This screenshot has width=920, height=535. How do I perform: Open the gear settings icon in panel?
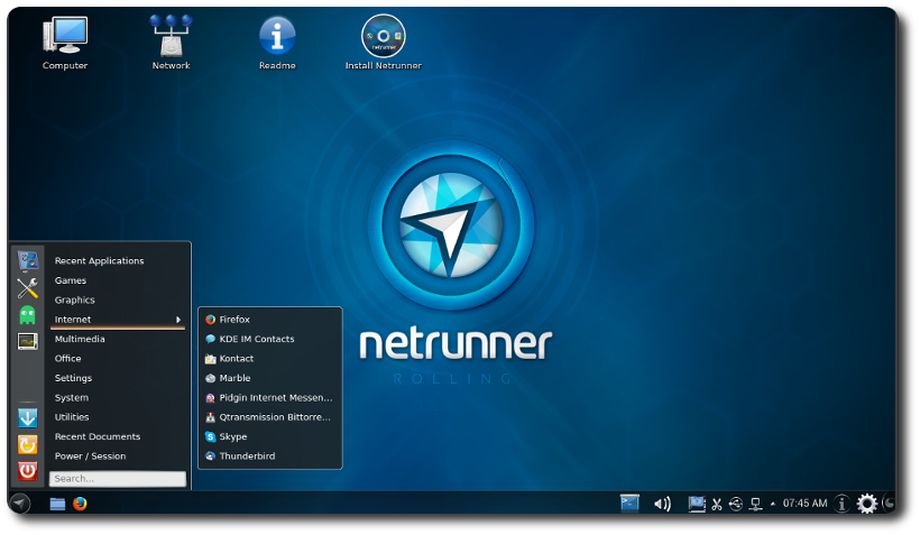pos(867,503)
